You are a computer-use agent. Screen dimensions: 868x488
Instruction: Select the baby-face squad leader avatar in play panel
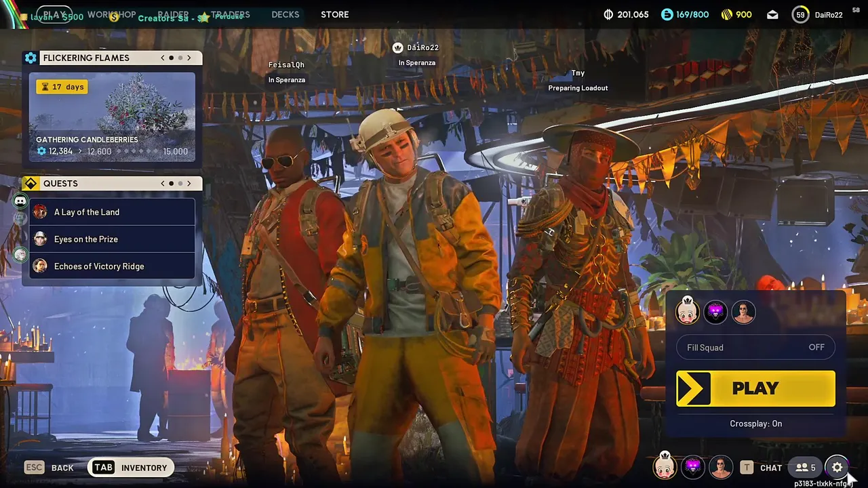(x=688, y=312)
